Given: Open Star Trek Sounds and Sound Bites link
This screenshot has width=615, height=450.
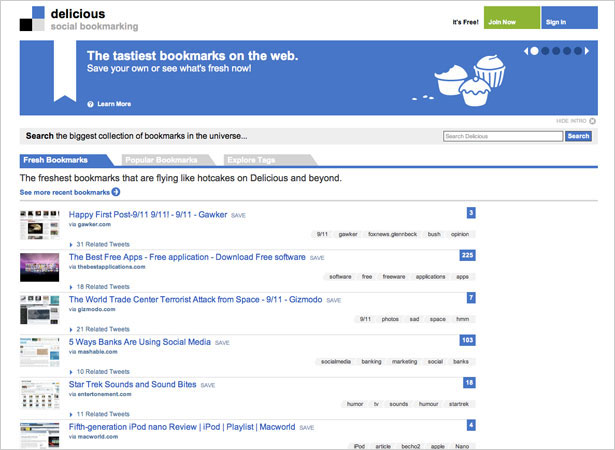Looking at the screenshot, I should pyautogui.click(x=133, y=384).
